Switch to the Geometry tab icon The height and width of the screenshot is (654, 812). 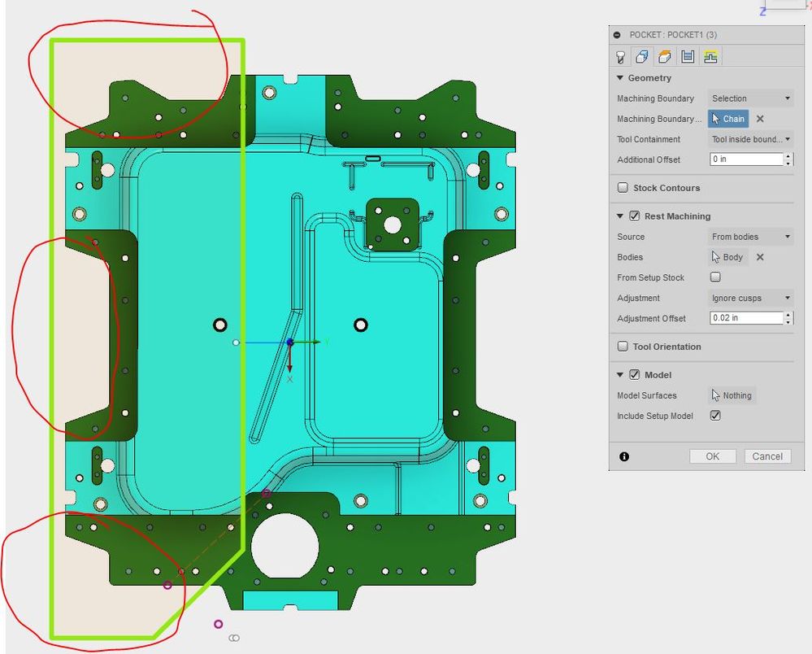(x=642, y=56)
